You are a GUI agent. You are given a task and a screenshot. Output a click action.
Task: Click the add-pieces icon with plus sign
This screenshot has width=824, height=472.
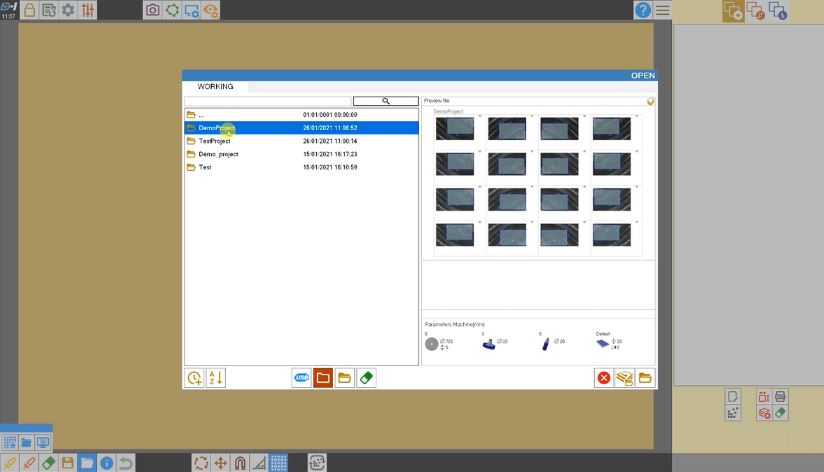tap(733, 11)
